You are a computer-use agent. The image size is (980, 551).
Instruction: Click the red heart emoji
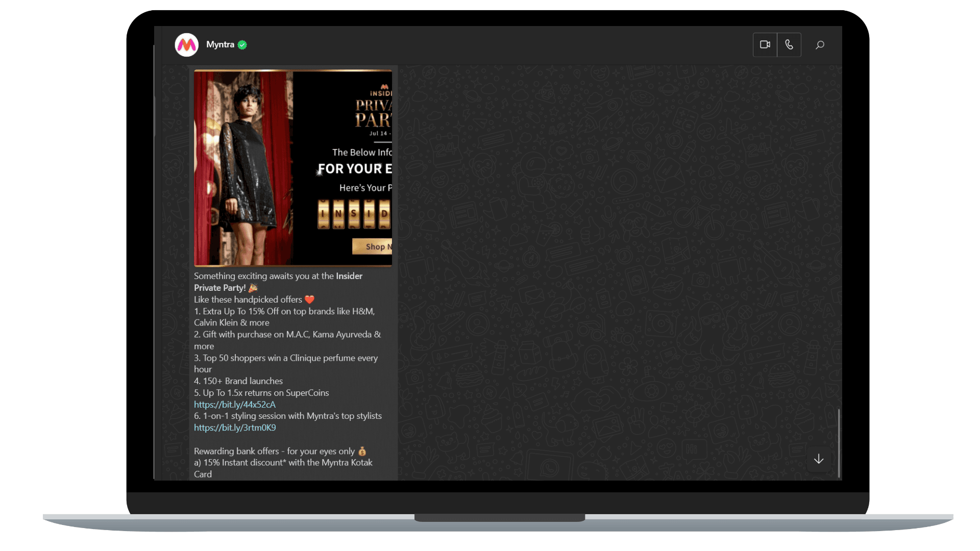click(309, 299)
